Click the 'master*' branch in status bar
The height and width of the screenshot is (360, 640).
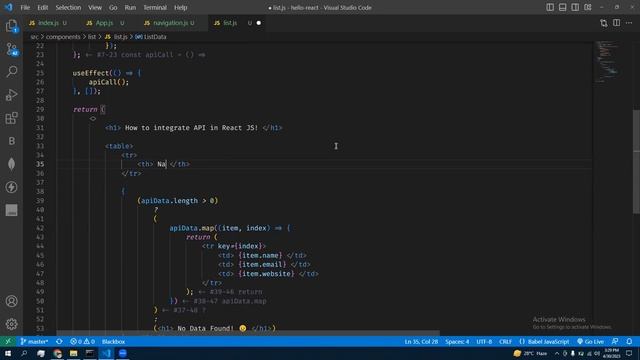click(34, 342)
